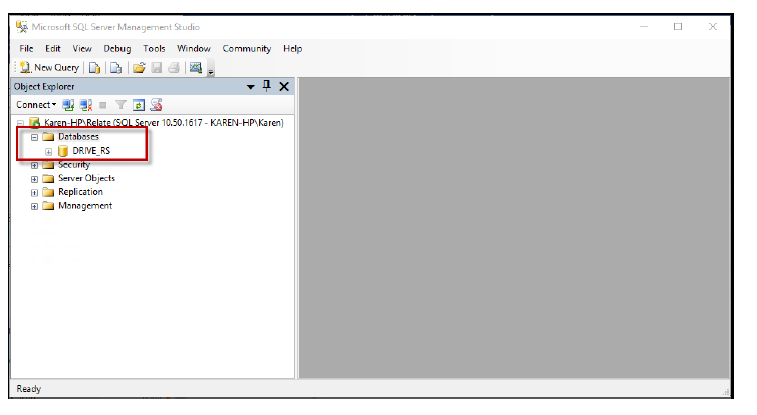
Task: Open the Debug menu
Action: [x=117, y=48]
